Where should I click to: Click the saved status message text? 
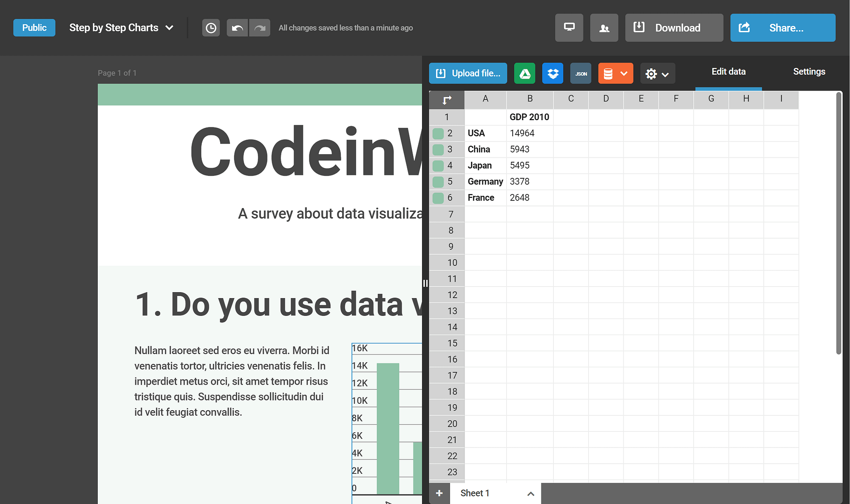[346, 28]
